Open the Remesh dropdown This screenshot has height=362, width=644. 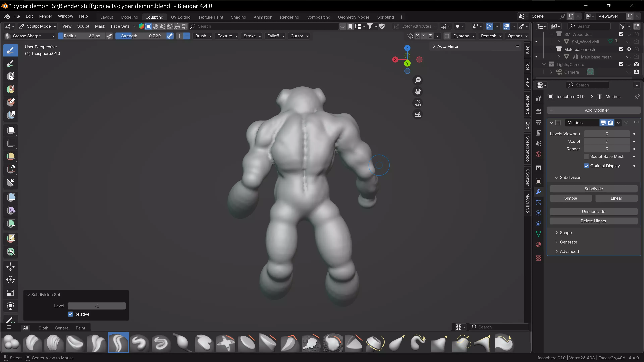pyautogui.click(x=491, y=36)
